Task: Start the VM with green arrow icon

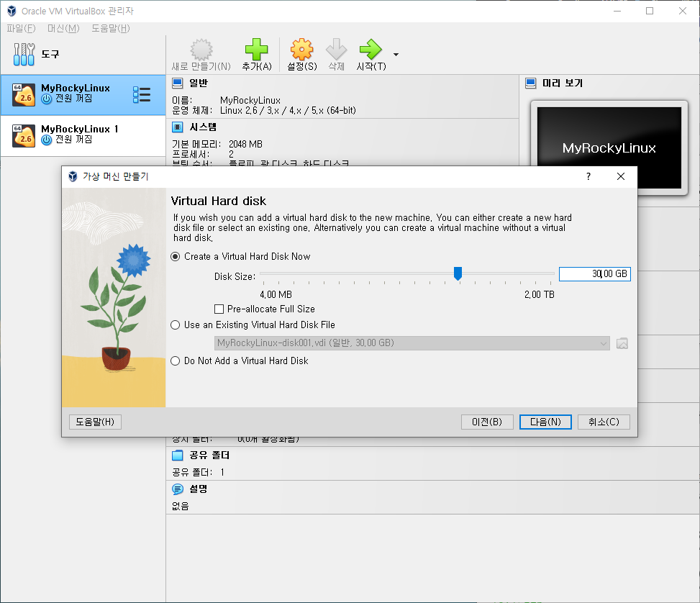Action: coord(371,50)
